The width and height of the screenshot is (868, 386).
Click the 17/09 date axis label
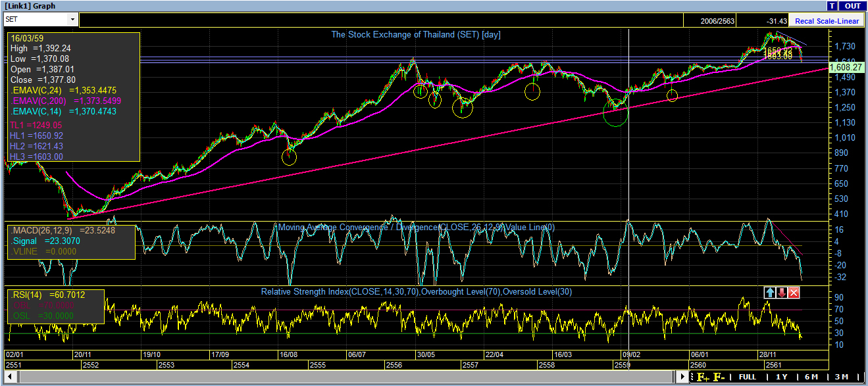pos(220,354)
